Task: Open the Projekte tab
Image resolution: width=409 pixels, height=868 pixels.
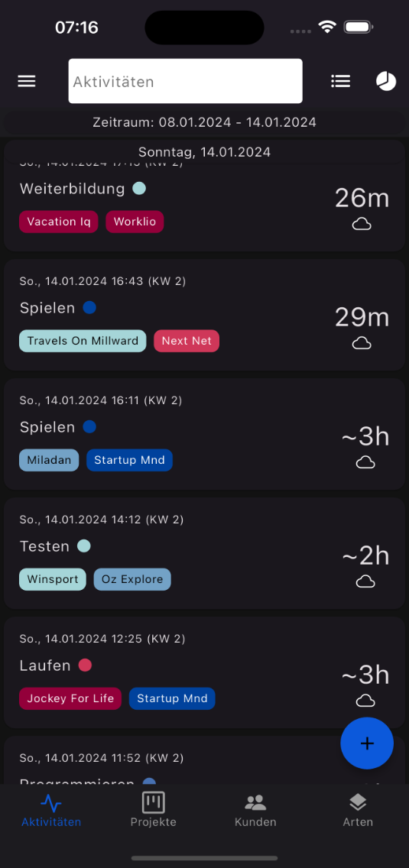Action: click(154, 810)
